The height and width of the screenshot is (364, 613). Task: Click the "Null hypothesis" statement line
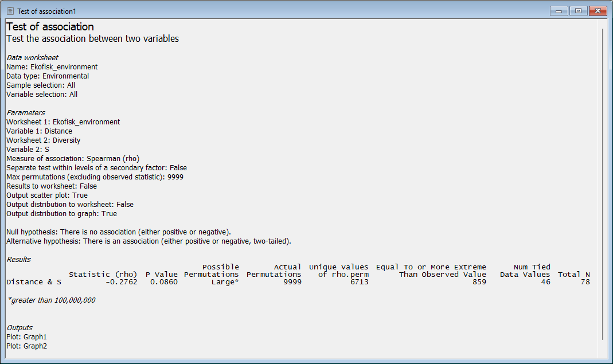click(x=118, y=232)
